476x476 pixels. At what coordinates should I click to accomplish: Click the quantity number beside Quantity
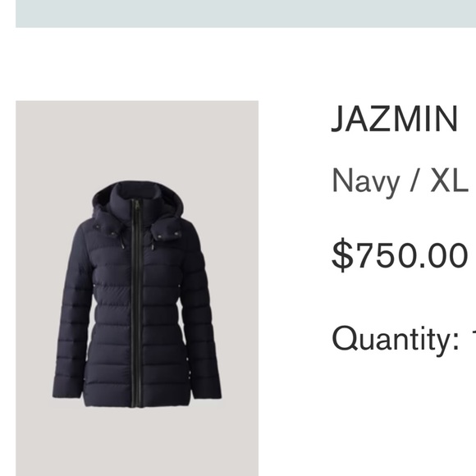474,337
